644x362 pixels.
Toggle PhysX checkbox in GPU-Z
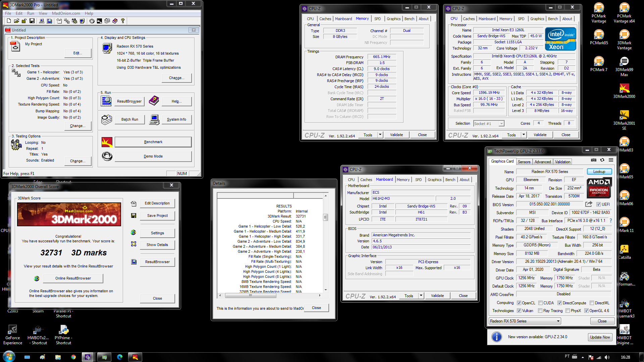[x=568, y=311]
